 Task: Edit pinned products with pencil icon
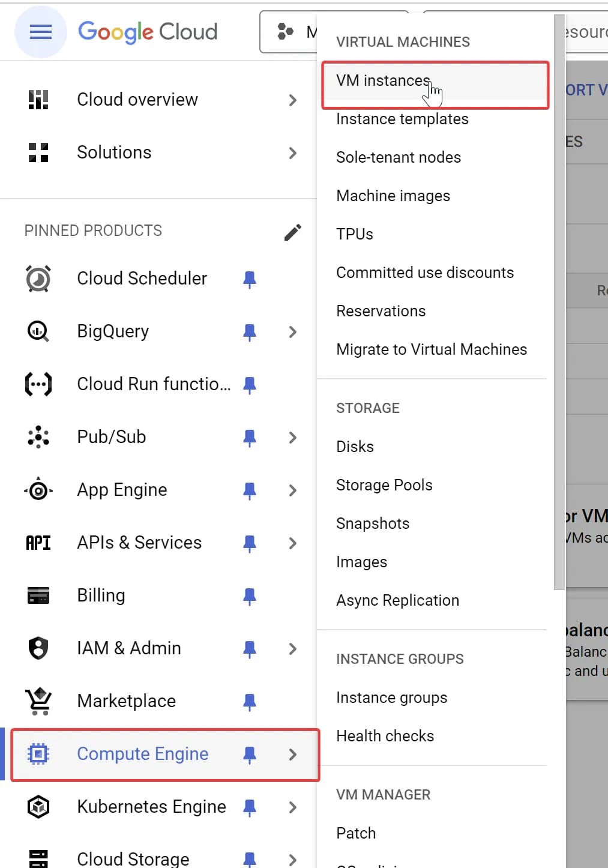click(x=293, y=232)
